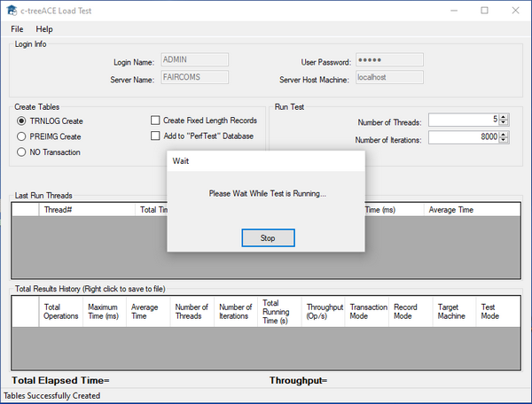This screenshot has height=404, width=532.
Task: Click "Tables Successfully Created" status text
Action: [52, 395]
